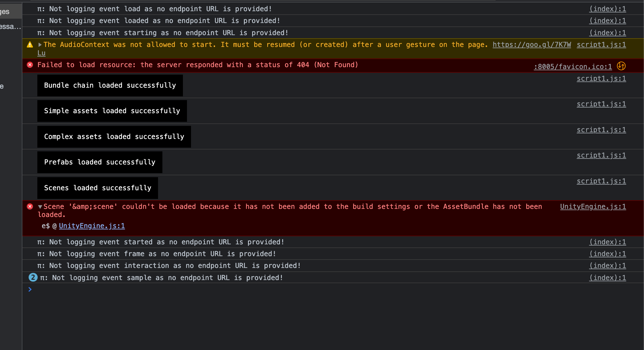Open the UnityEngine.js:1 source link
Image resolution: width=644 pixels, height=350 pixels.
click(593, 206)
